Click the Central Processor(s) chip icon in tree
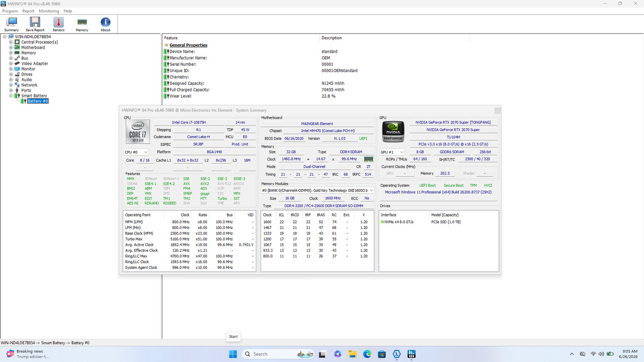This screenshot has width=644, height=362. pos(17,42)
